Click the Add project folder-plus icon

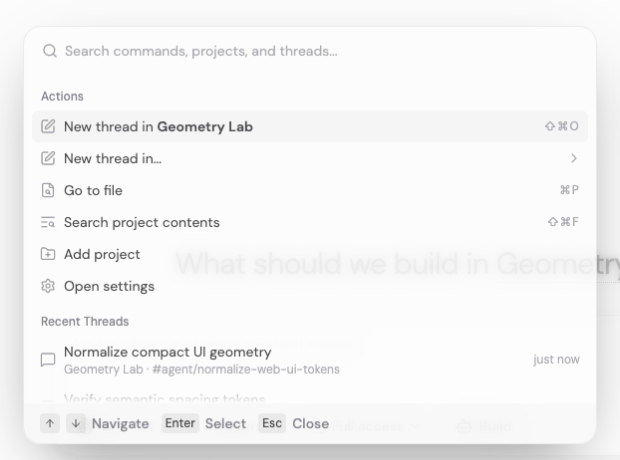point(48,254)
